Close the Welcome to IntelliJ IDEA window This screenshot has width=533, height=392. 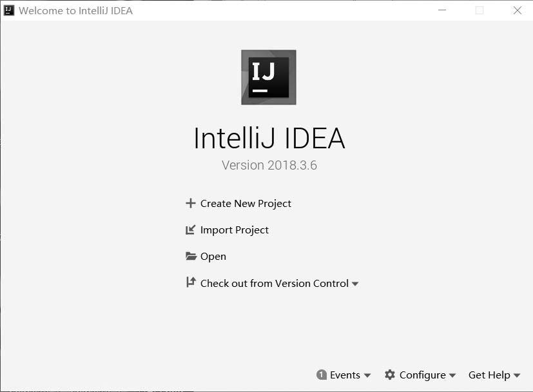tap(518, 10)
